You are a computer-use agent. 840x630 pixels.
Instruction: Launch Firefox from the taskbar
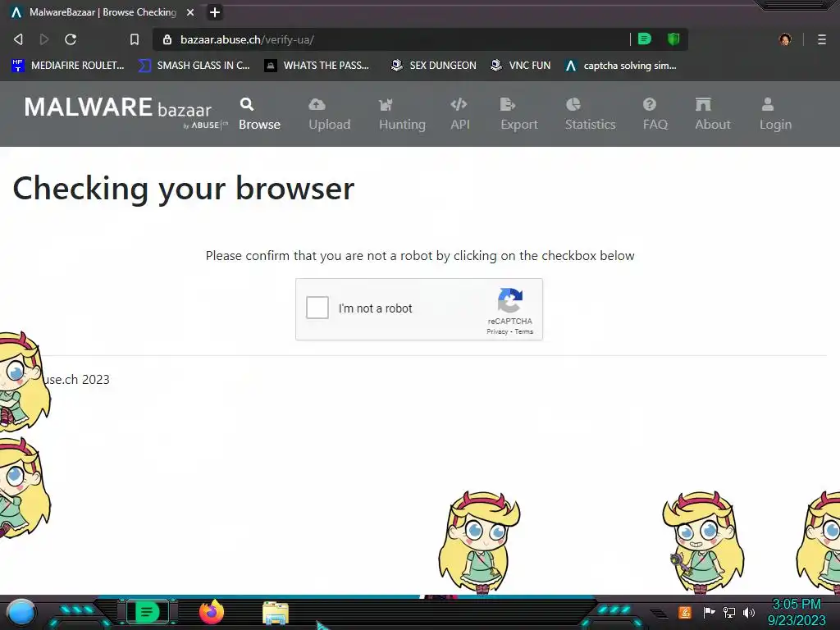click(212, 612)
